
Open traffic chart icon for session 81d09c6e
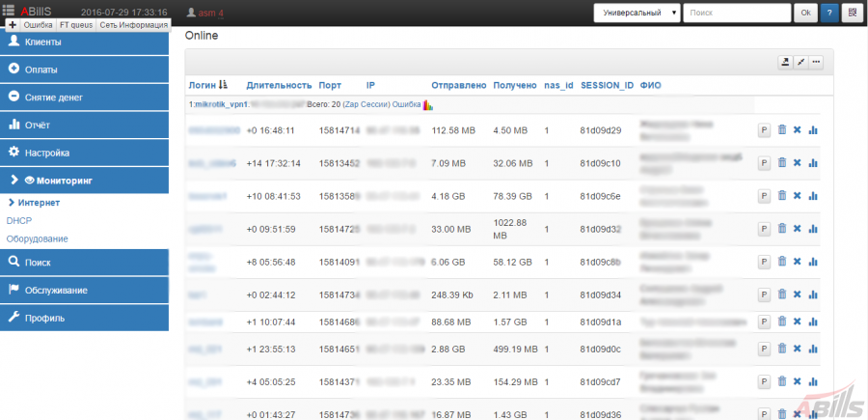pos(813,196)
